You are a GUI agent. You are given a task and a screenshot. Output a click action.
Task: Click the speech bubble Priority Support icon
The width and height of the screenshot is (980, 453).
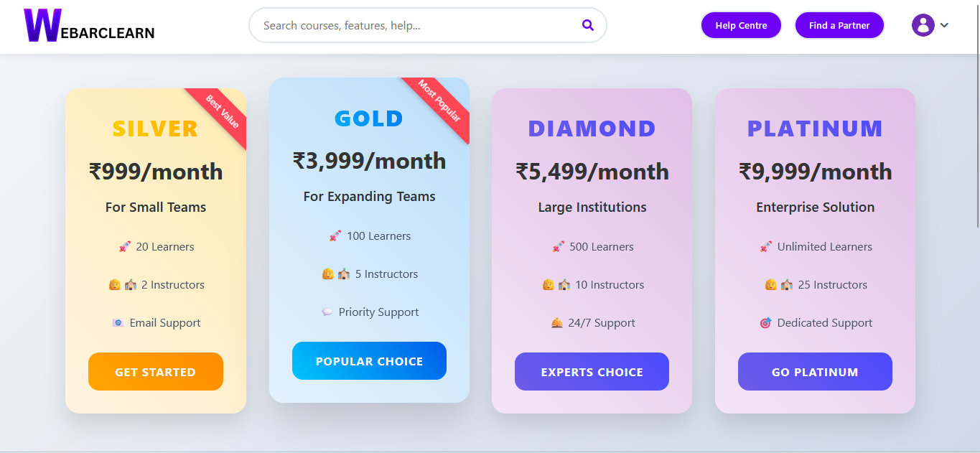pyautogui.click(x=327, y=312)
